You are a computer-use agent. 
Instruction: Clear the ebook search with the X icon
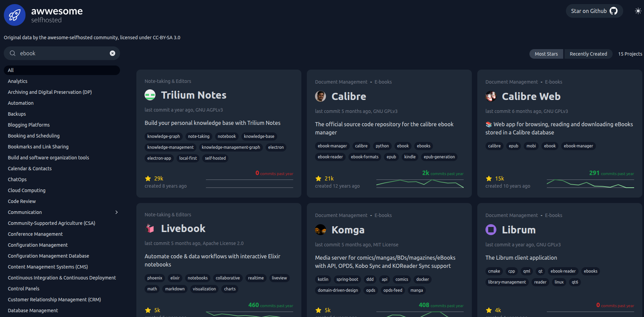point(113,53)
